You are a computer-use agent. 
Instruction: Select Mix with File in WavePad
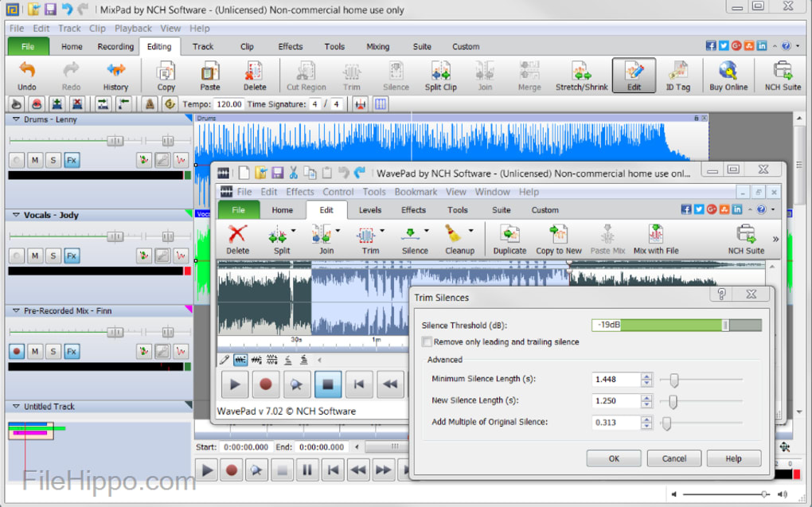[x=655, y=238]
